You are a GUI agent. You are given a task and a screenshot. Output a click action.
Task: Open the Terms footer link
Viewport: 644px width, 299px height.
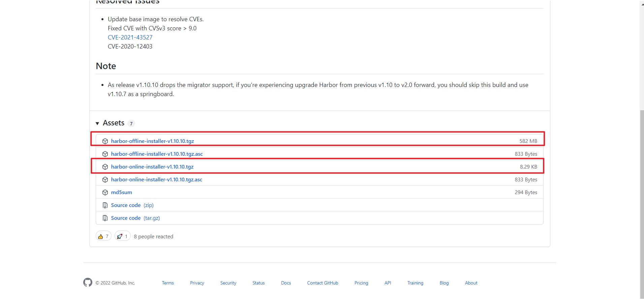coord(168,283)
